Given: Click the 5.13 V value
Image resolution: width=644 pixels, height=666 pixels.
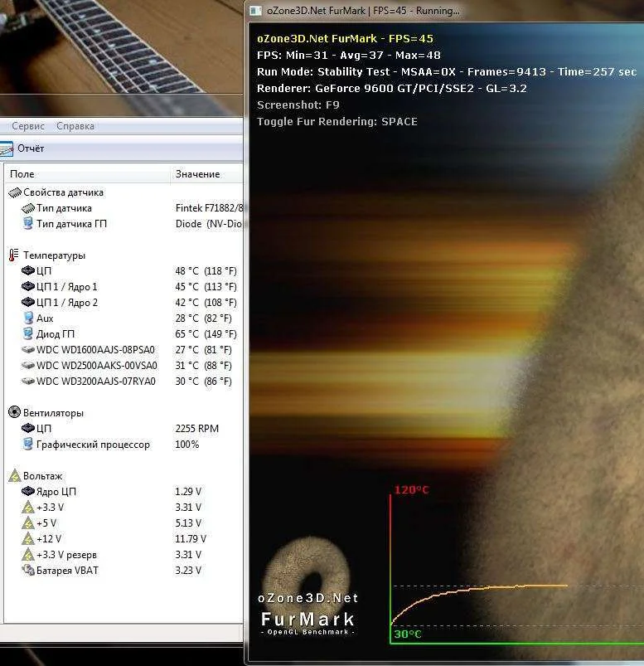Looking at the screenshot, I should [188, 523].
